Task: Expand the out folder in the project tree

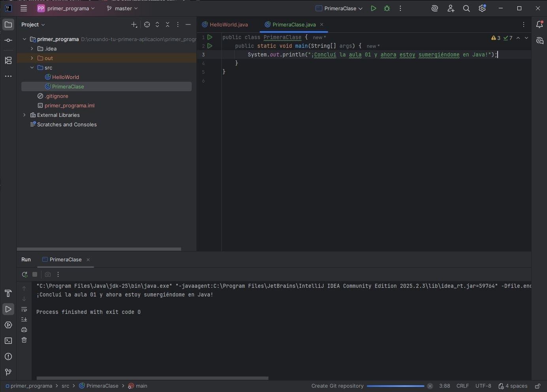Action: (32, 58)
